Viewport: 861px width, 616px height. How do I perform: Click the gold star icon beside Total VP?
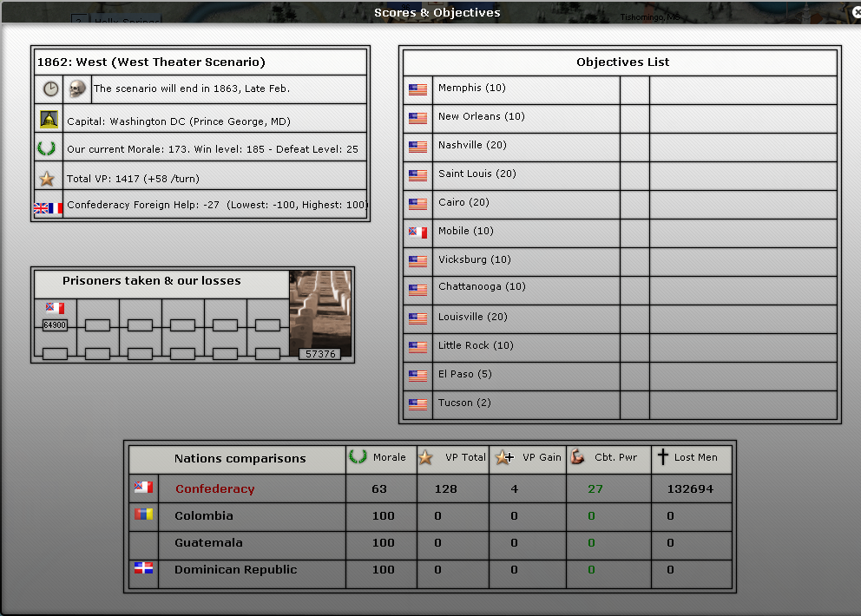tap(48, 179)
